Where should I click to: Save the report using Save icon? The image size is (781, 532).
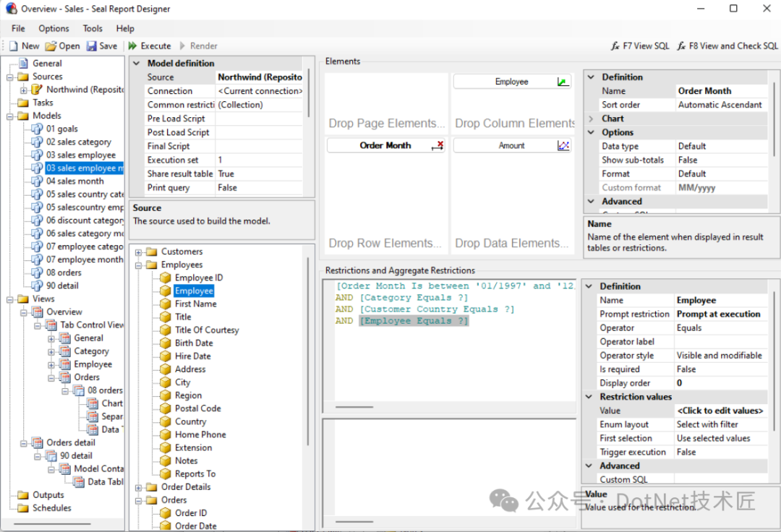[92, 46]
